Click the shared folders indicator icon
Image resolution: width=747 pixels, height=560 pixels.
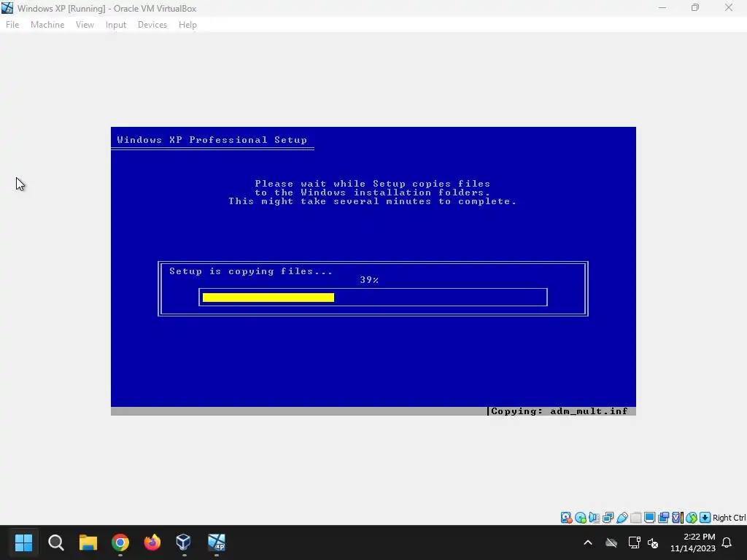635,518
